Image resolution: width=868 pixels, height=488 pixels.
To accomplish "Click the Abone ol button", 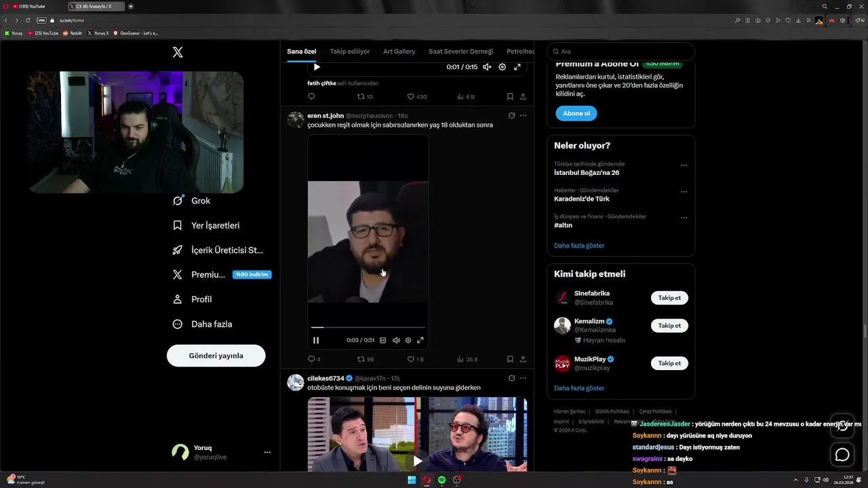I will coord(576,113).
